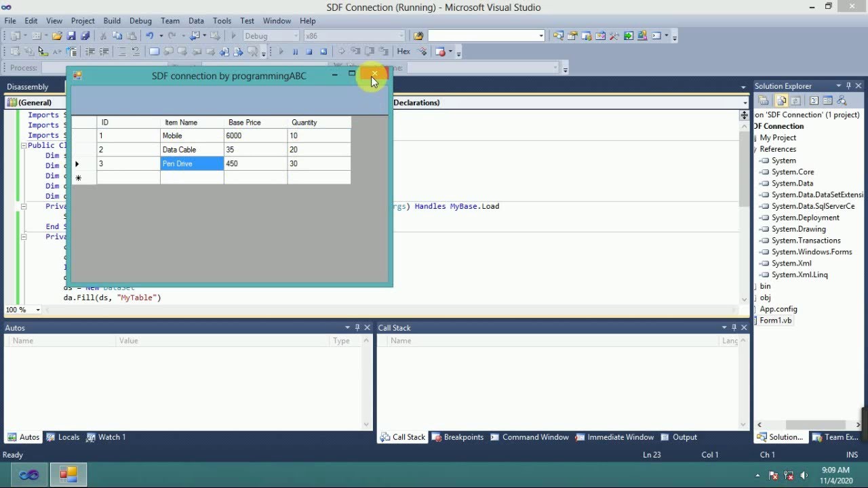Switch to the Immediate Window tab

[x=615, y=437]
